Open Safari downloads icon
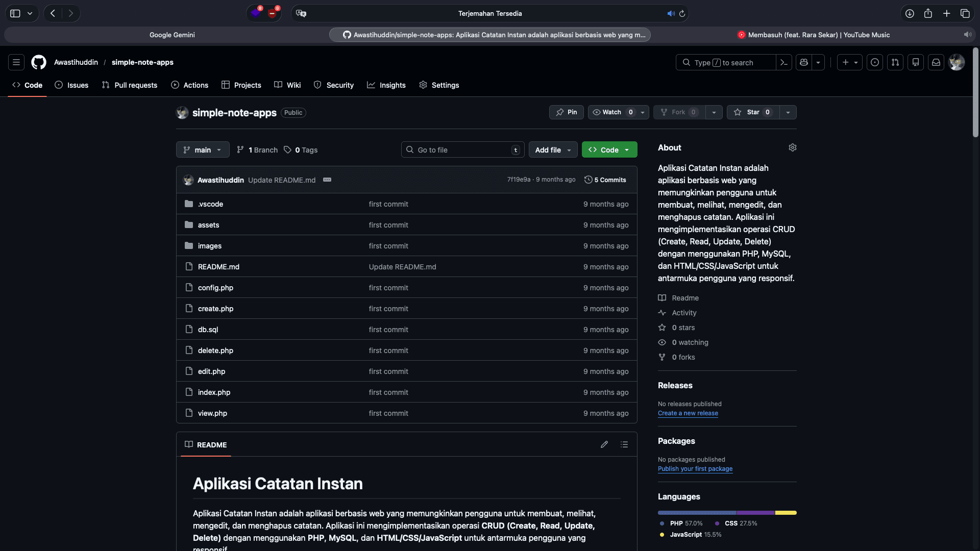This screenshot has height=551, width=980. point(910,13)
